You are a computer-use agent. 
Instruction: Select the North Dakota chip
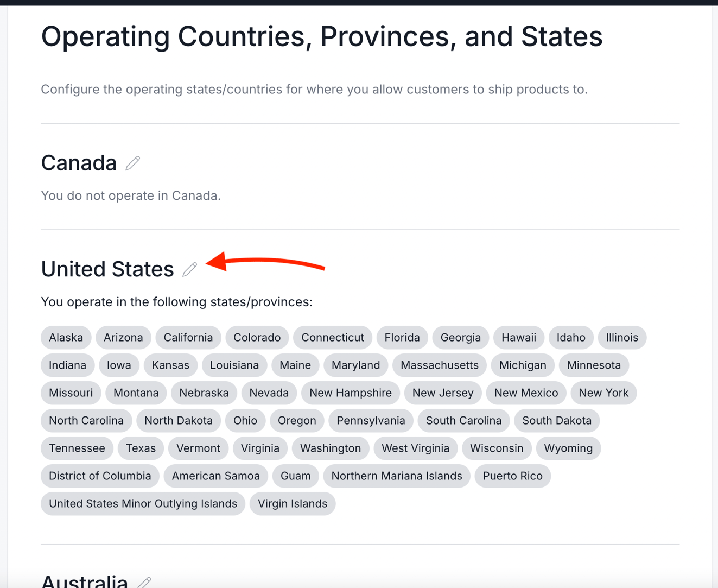(x=178, y=420)
